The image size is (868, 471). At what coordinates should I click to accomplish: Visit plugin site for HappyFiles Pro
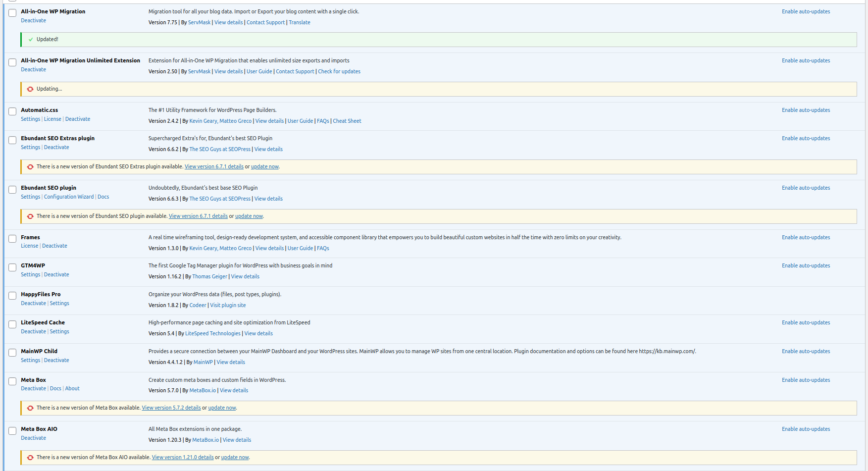[228, 306]
